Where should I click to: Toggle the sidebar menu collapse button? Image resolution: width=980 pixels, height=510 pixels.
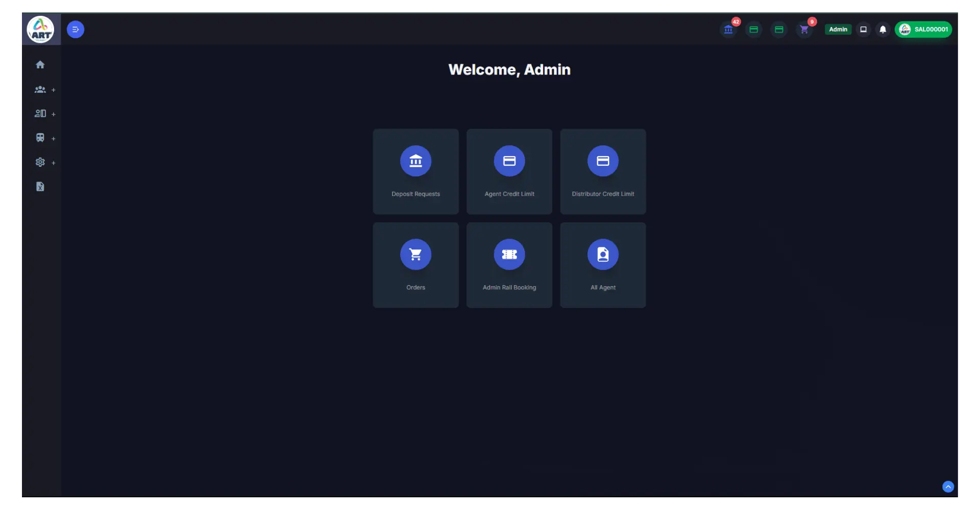click(x=76, y=30)
